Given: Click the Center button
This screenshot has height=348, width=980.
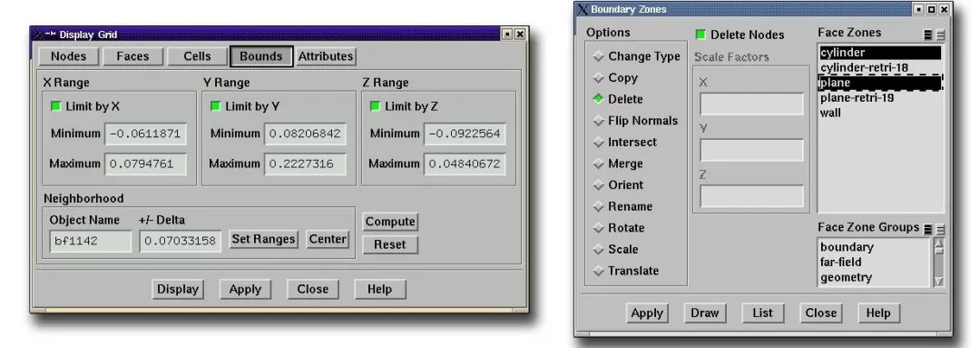Looking at the screenshot, I should [x=328, y=239].
